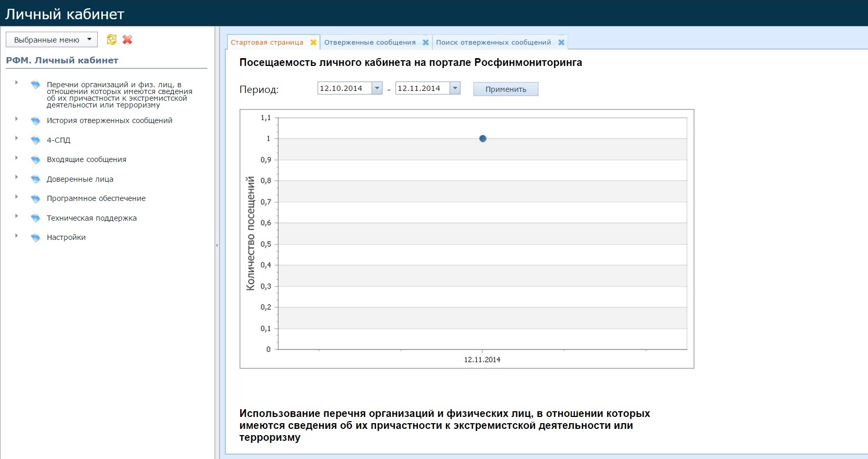The height and width of the screenshot is (459, 868).
Task: Open История отверженных сообщений item
Action: (x=109, y=120)
